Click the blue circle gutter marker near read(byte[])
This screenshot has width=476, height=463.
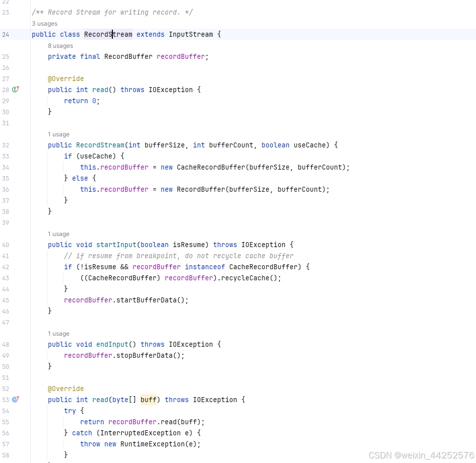(x=15, y=399)
